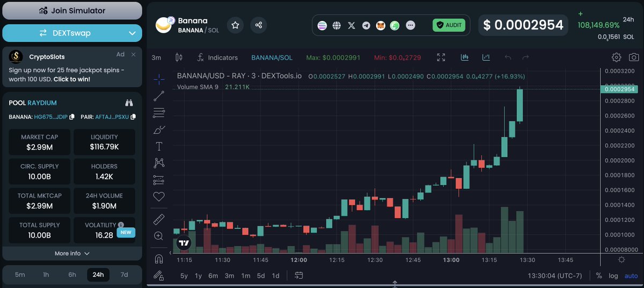Copy the PAIR address AFTAJ...PSXU
Image resolution: width=644 pixels, height=288 pixels.
133,117
